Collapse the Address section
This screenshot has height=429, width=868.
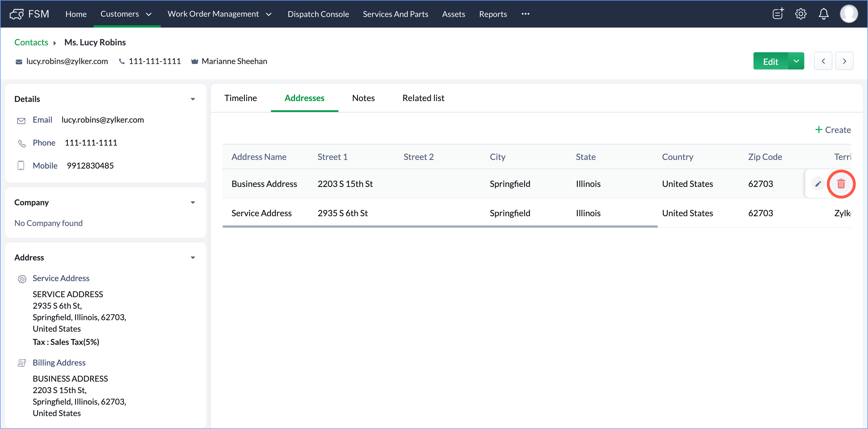click(x=193, y=258)
